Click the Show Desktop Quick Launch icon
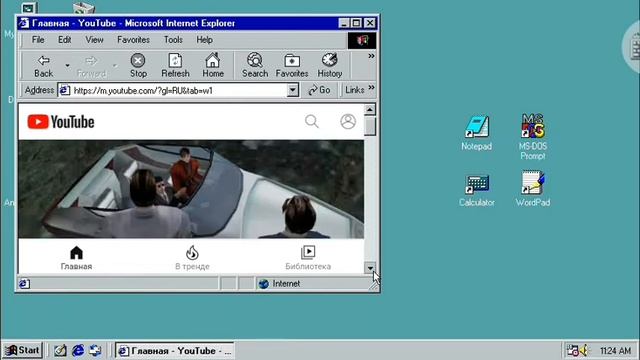The height and width of the screenshot is (360, 640). point(60,350)
